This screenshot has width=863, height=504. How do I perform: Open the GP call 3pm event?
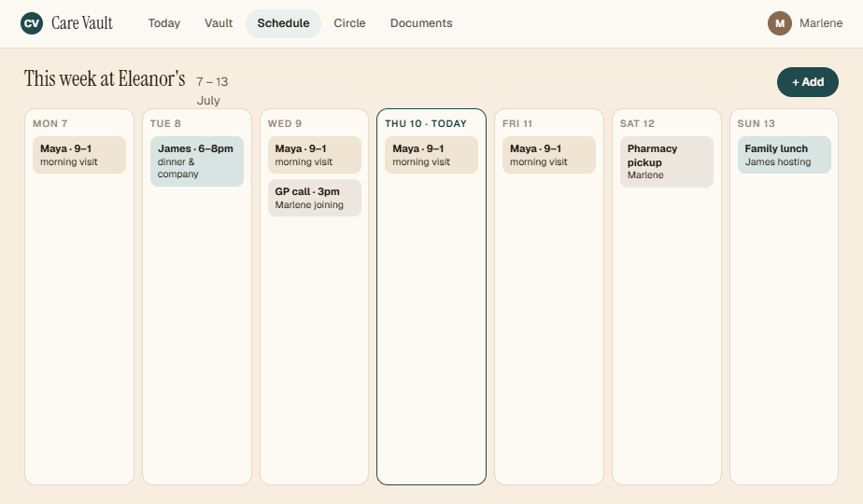tap(314, 198)
